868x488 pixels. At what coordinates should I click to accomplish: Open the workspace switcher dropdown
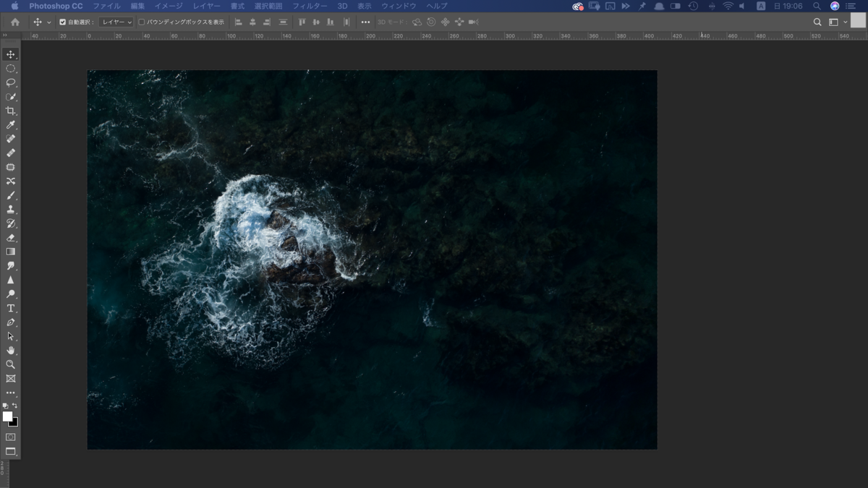pyautogui.click(x=838, y=22)
